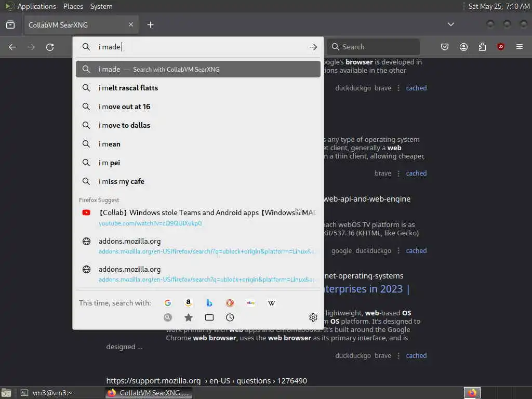Screen dimensions: 532x399
Task: Open top 'cached' link beside duckduckgo brave
Action: [416, 88]
